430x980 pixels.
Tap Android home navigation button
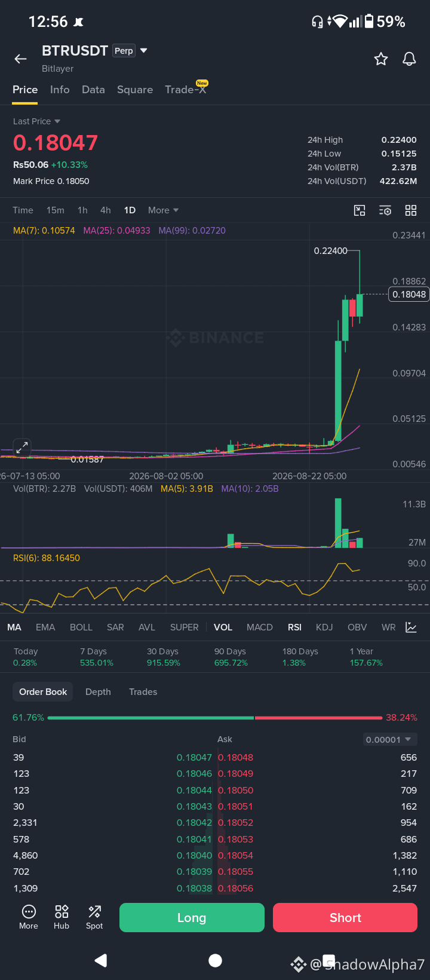pos(215,960)
